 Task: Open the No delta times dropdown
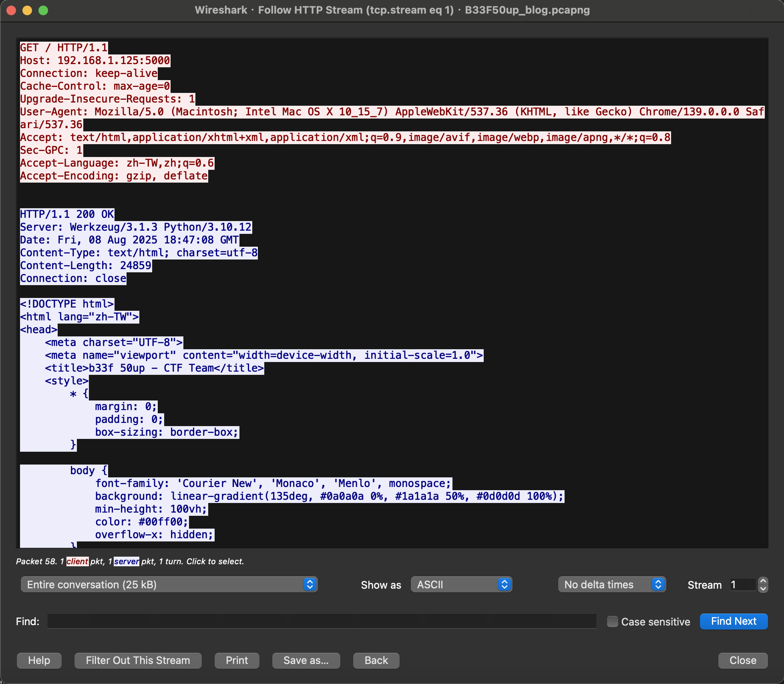pos(612,585)
